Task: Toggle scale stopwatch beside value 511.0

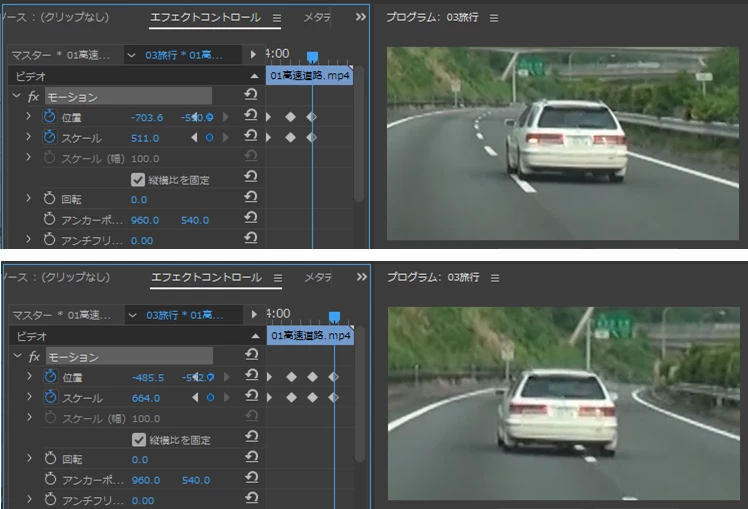Action: pyautogui.click(x=50, y=137)
